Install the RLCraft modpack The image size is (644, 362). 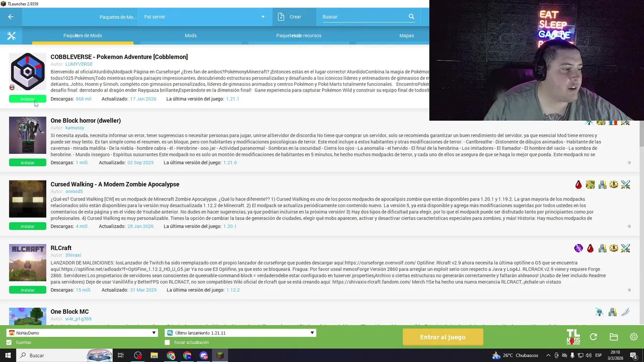pos(28,290)
